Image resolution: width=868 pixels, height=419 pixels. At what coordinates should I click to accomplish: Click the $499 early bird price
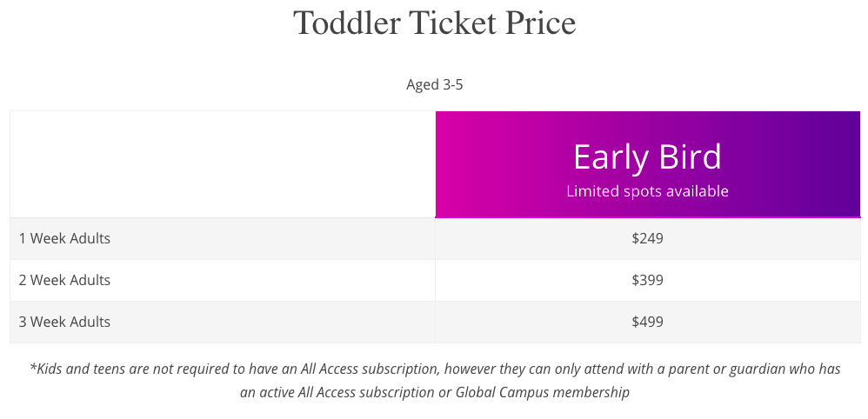(x=647, y=322)
